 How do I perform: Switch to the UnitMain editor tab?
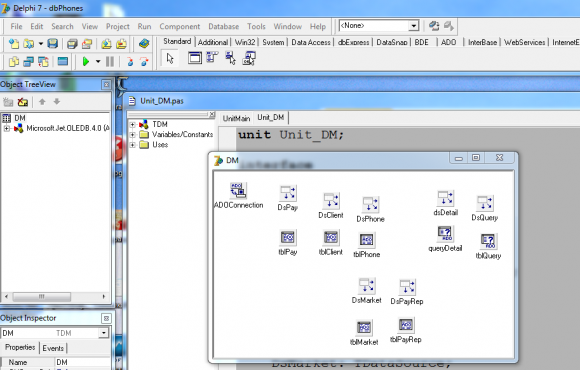click(236, 118)
